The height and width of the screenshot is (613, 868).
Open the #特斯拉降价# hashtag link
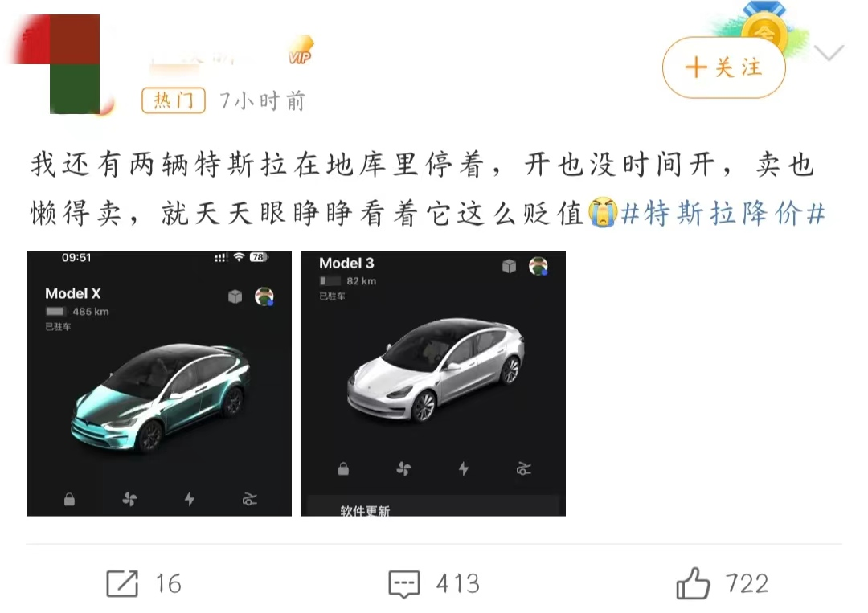point(723,214)
